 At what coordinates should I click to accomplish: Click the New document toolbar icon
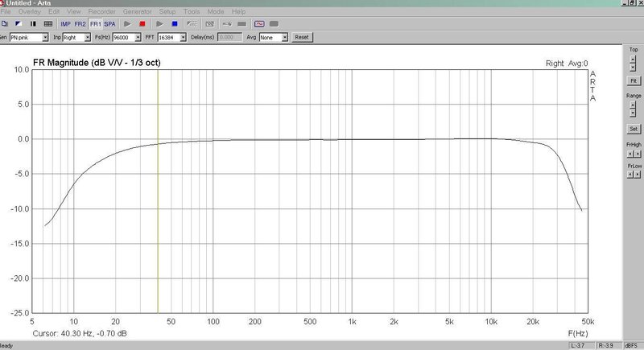pos(5,24)
